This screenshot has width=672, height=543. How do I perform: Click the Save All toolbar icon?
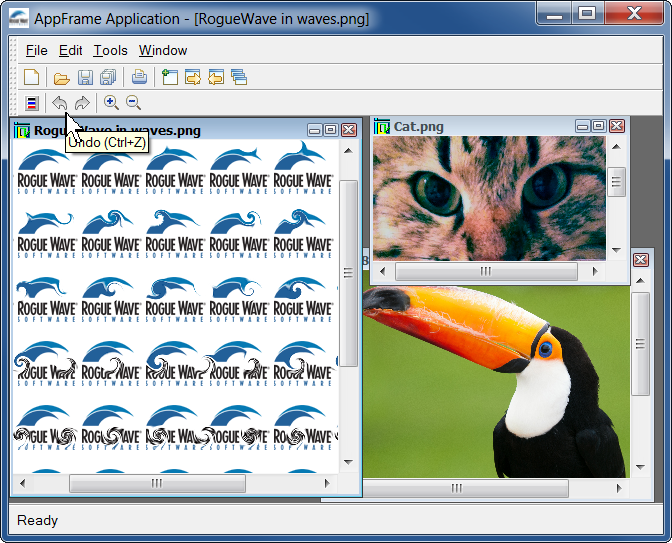click(108, 77)
